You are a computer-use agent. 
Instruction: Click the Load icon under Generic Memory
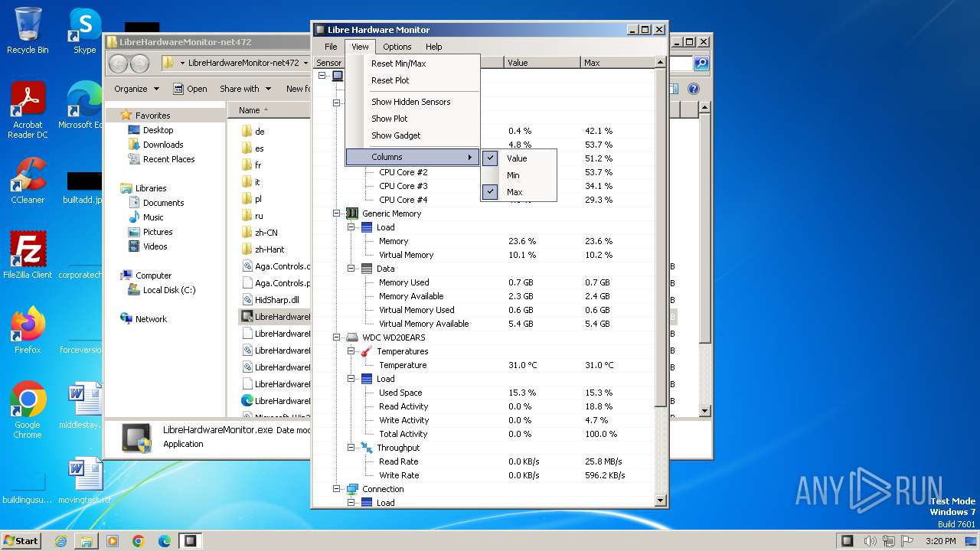[366, 227]
